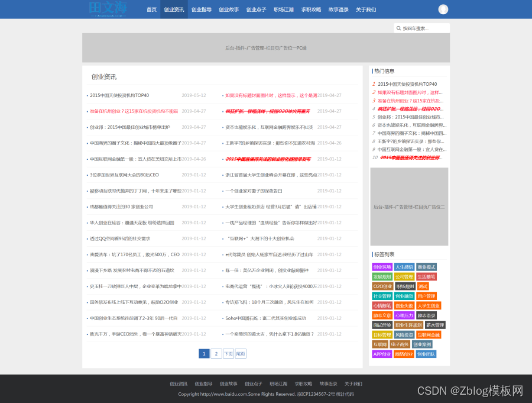Screen dimensions: 532x403
Task: Select page 2 in pagination
Action: 216,353
